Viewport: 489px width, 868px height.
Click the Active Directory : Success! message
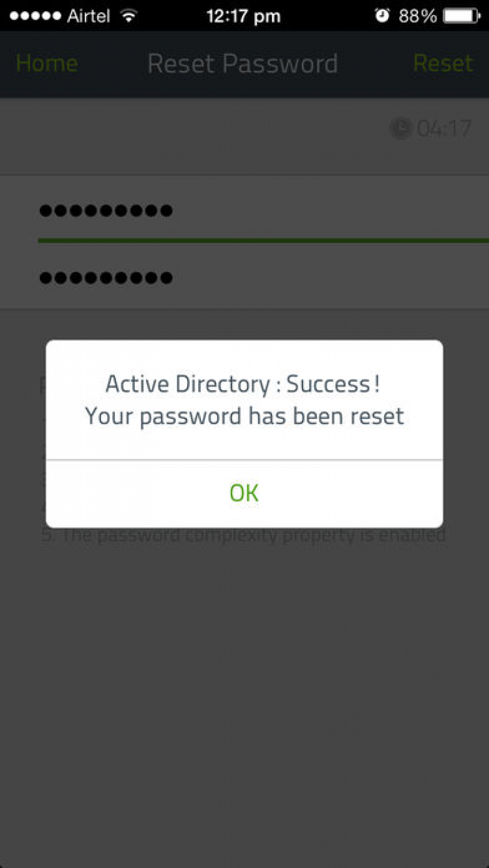[243, 384]
